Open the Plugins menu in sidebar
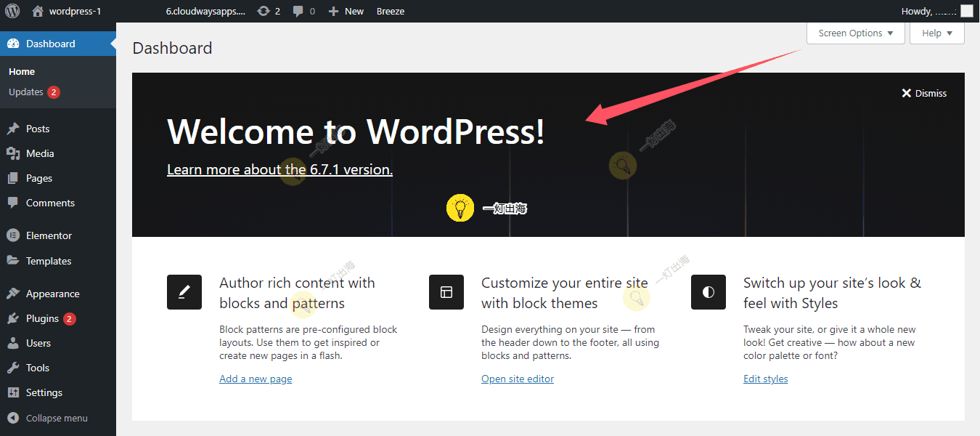 (x=42, y=318)
